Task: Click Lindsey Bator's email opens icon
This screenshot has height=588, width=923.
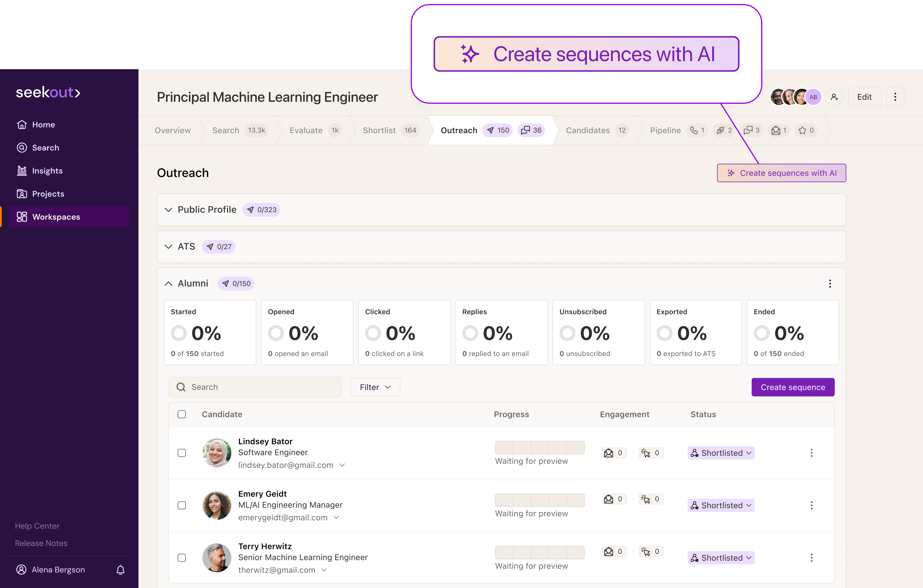Action: (608, 453)
